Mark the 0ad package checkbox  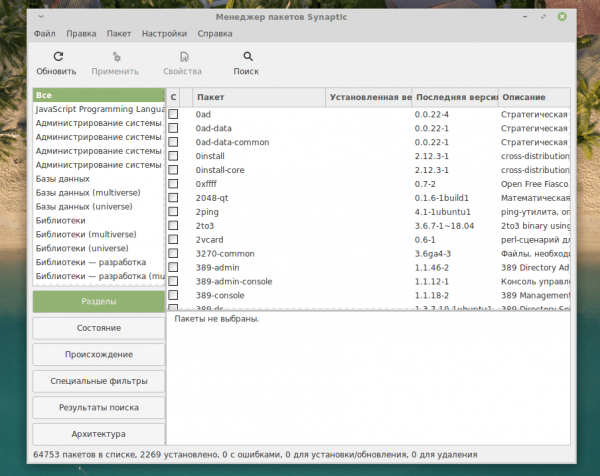173,114
